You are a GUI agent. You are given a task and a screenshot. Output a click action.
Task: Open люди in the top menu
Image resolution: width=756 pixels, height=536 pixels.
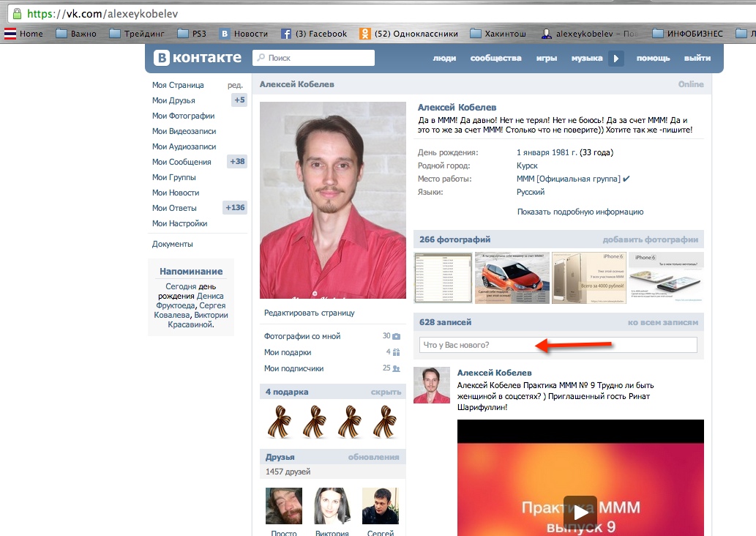[x=444, y=58]
